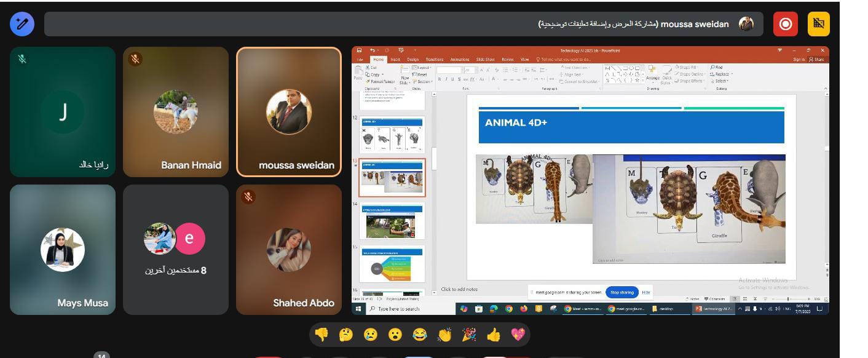Click the red recording indicator button
This screenshot has height=358, width=868.
(x=785, y=24)
